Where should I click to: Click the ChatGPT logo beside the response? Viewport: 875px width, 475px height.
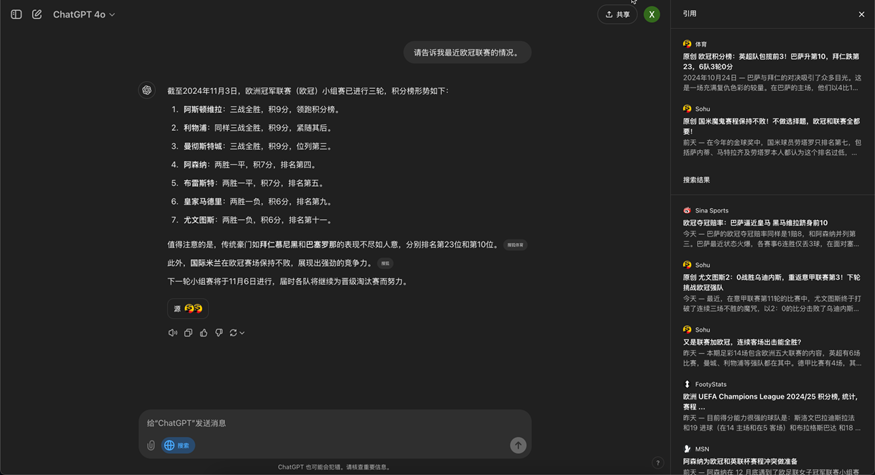tap(147, 90)
